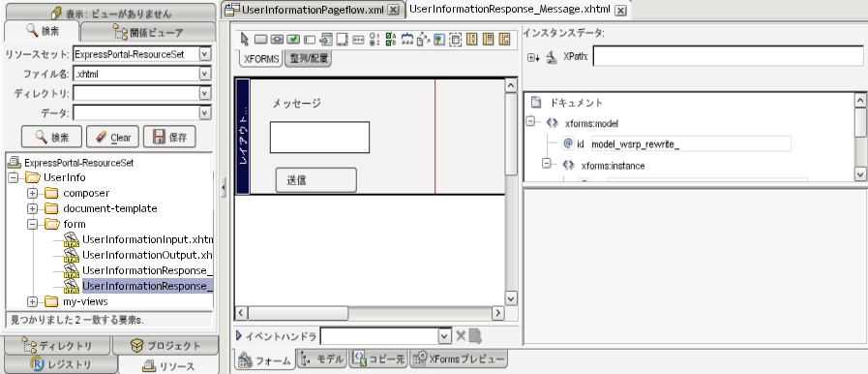Open the イベントハンドラ dropdown arrow
Viewport: 868px width, 374px height.
pyautogui.click(x=444, y=336)
